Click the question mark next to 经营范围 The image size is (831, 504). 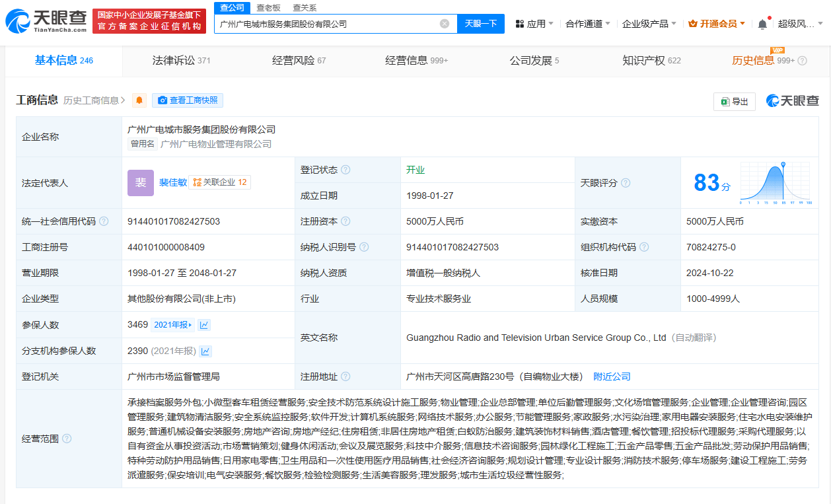(x=67, y=439)
